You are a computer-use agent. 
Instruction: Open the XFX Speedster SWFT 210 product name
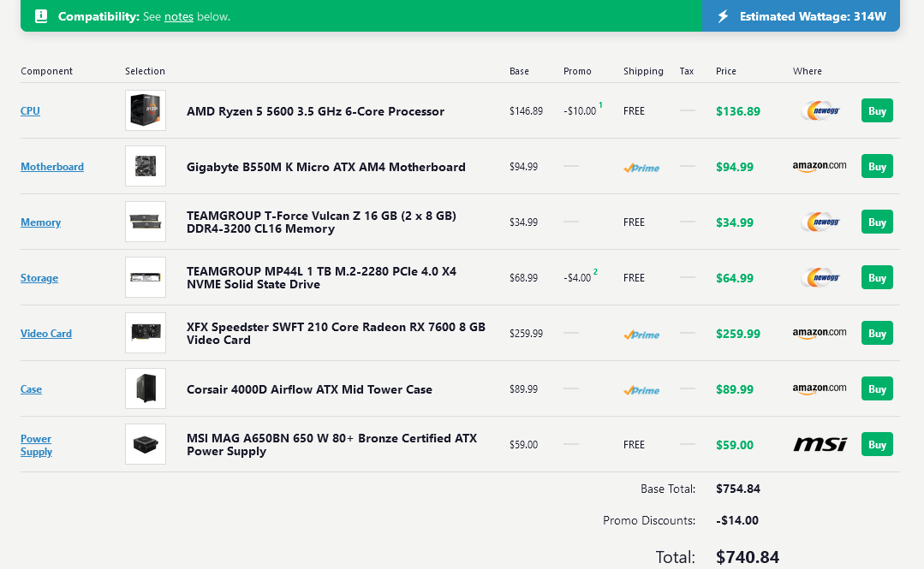click(336, 334)
